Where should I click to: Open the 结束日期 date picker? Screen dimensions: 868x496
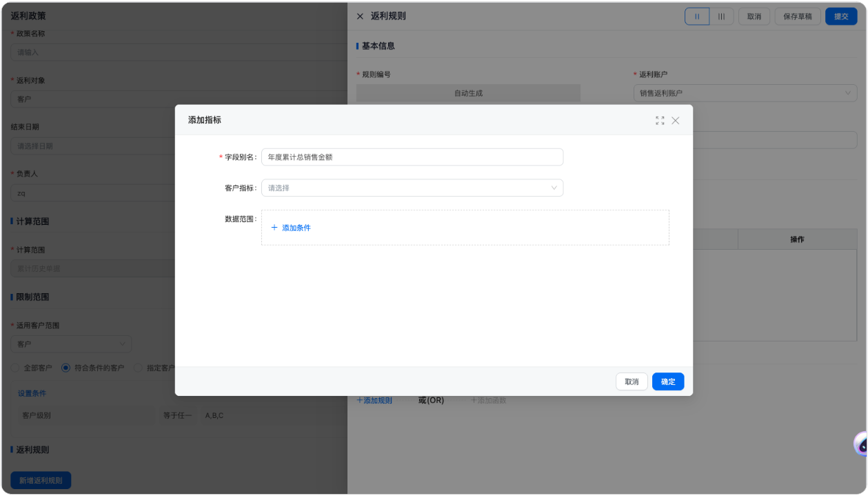(x=93, y=146)
